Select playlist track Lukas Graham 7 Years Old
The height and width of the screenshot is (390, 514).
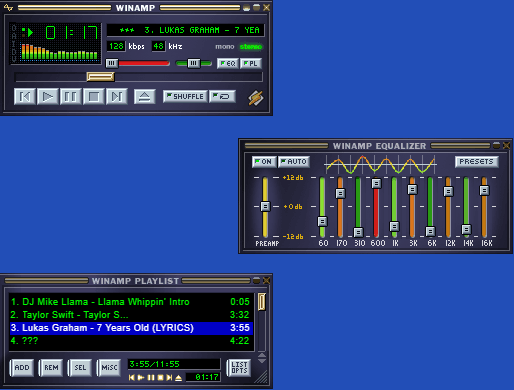coord(131,328)
